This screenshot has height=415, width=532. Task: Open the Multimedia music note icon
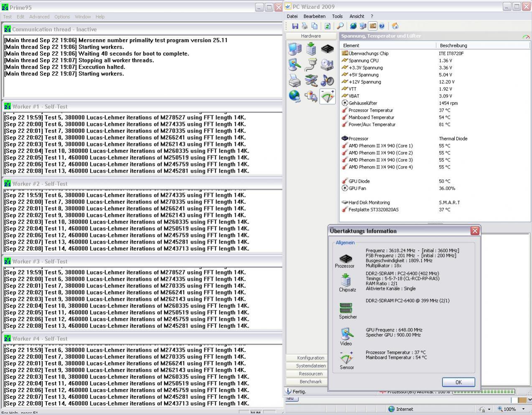327,80
